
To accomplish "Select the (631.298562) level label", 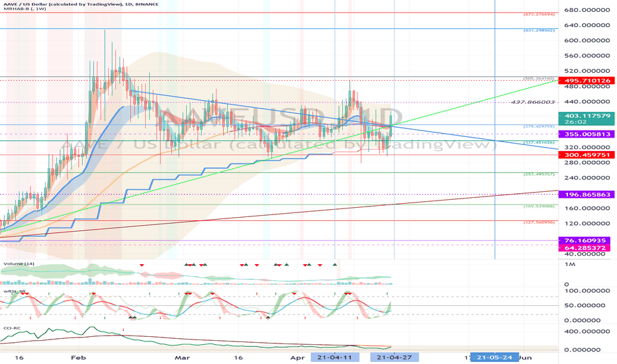I will [539, 30].
